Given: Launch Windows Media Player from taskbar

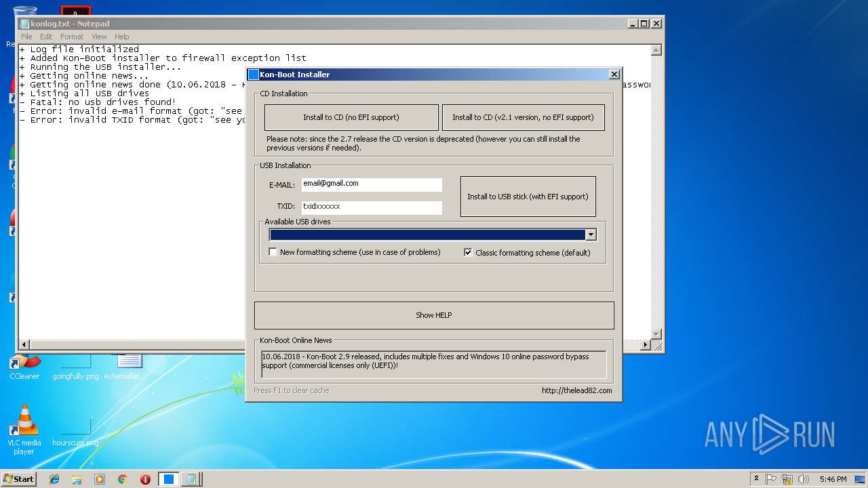Looking at the screenshot, I should (100, 479).
